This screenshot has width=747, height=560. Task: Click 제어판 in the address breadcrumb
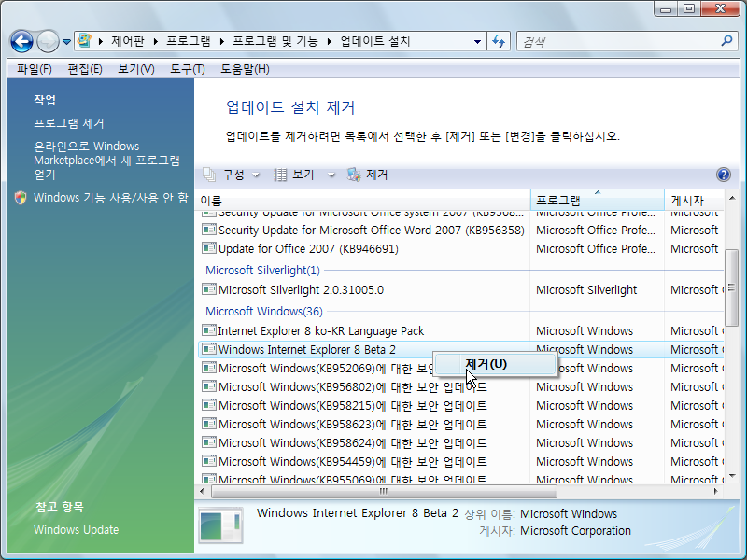coord(128,41)
